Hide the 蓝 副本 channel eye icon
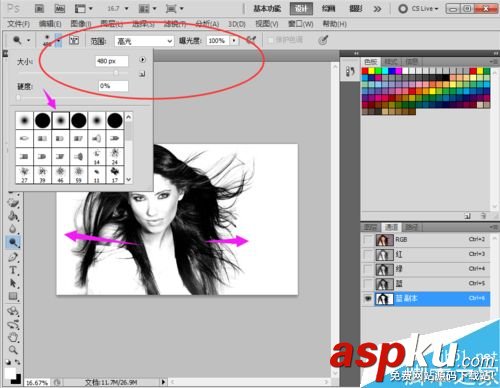The image size is (500, 388). [x=368, y=299]
